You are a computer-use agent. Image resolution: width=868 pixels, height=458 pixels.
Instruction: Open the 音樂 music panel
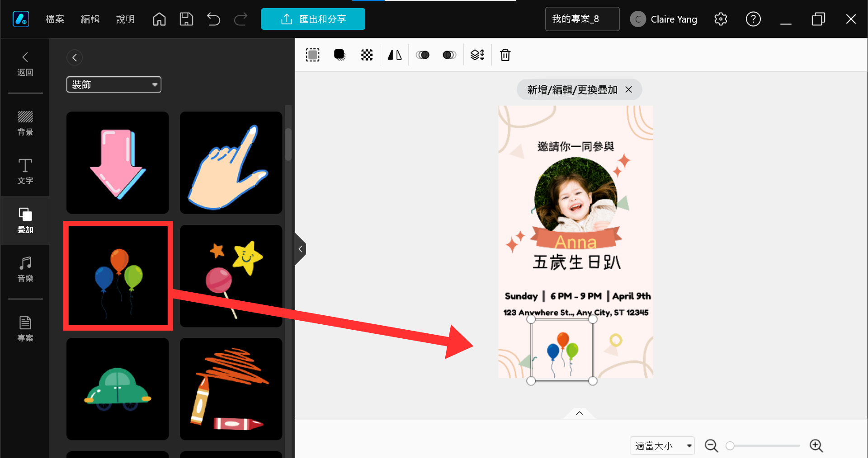pos(25,269)
